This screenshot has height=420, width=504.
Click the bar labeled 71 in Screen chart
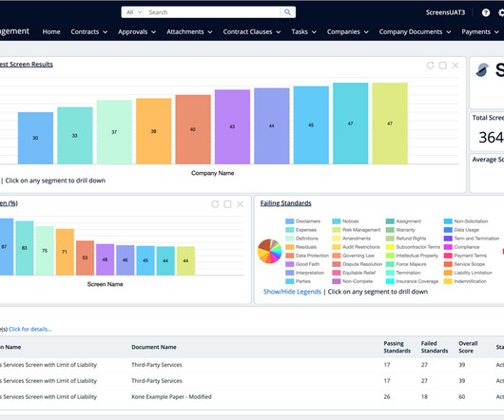click(65, 252)
